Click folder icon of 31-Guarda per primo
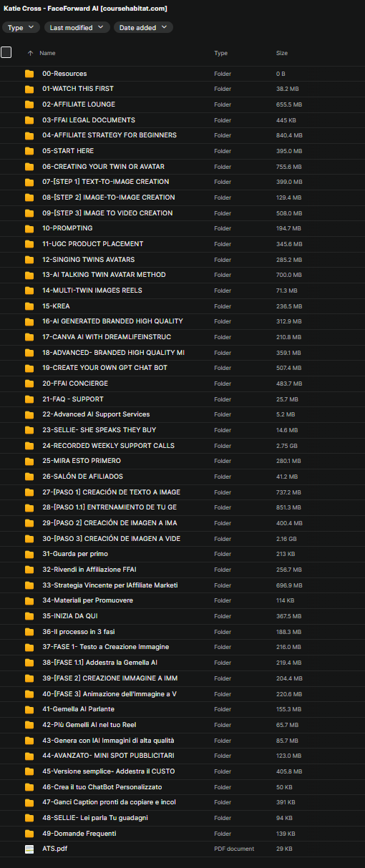365x868 pixels. [x=29, y=554]
